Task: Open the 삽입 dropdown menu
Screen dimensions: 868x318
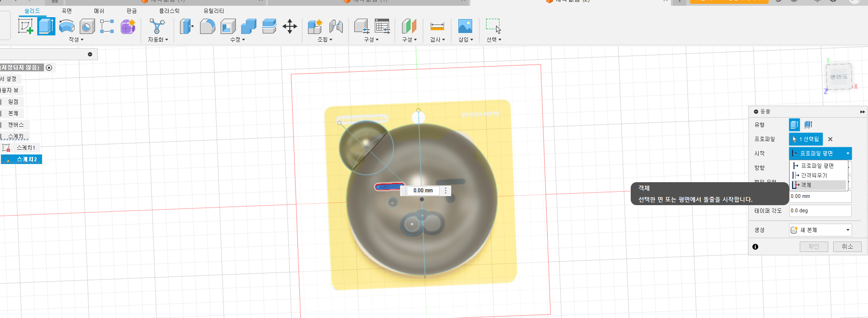Action: [466, 40]
